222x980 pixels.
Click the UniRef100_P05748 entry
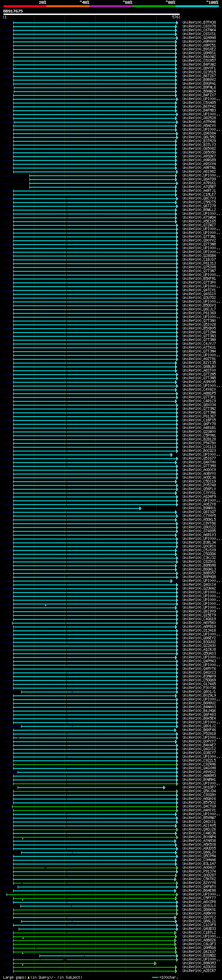199,485
